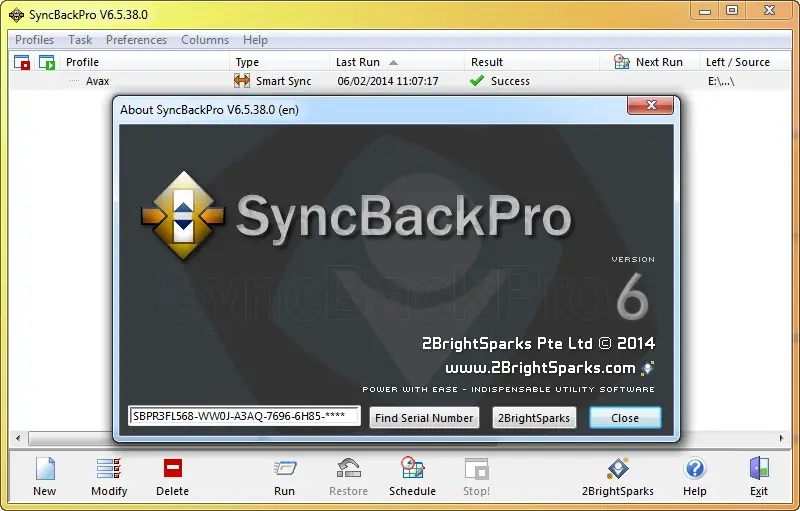This screenshot has height=511, width=800.
Task: Click the horizontal scrollbar right arrow
Action: click(781, 438)
